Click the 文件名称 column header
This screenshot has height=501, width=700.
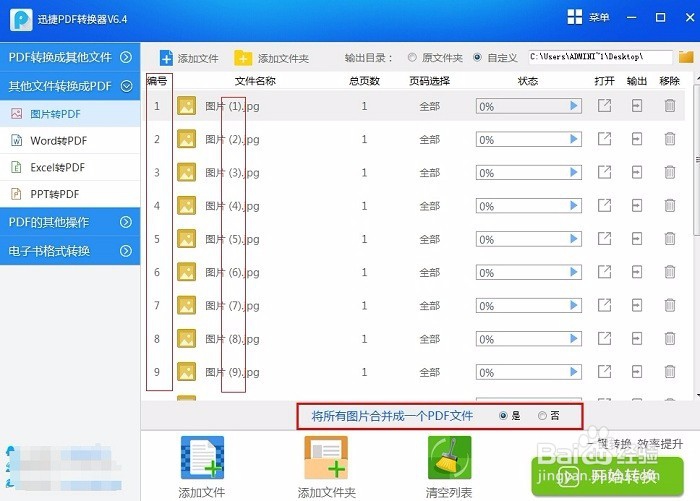coord(255,81)
